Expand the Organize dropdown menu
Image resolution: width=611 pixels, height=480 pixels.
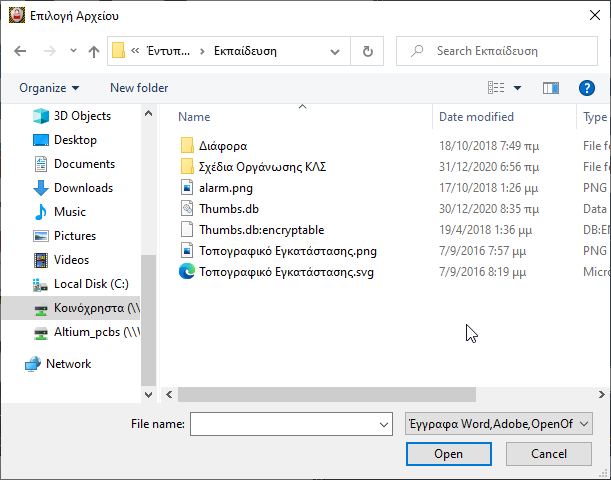(48, 88)
